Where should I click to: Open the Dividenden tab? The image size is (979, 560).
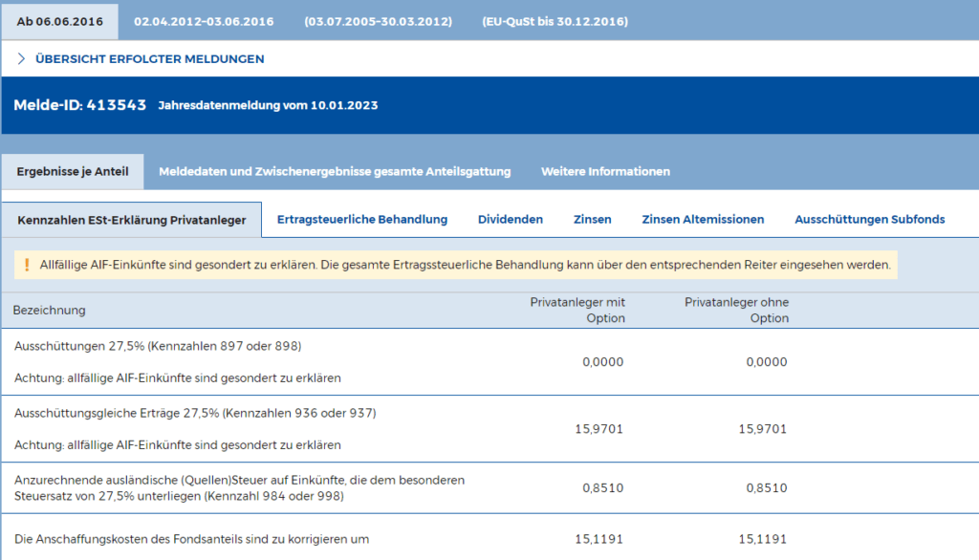click(x=511, y=219)
